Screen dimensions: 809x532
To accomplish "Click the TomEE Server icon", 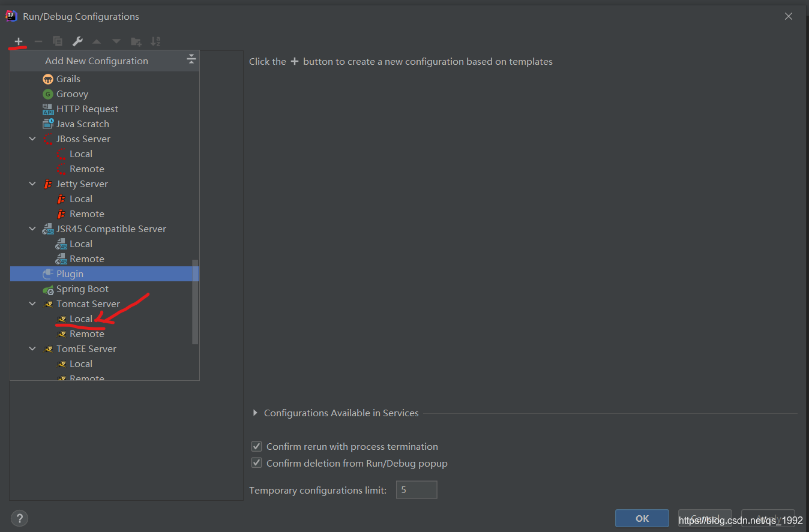I will point(48,348).
